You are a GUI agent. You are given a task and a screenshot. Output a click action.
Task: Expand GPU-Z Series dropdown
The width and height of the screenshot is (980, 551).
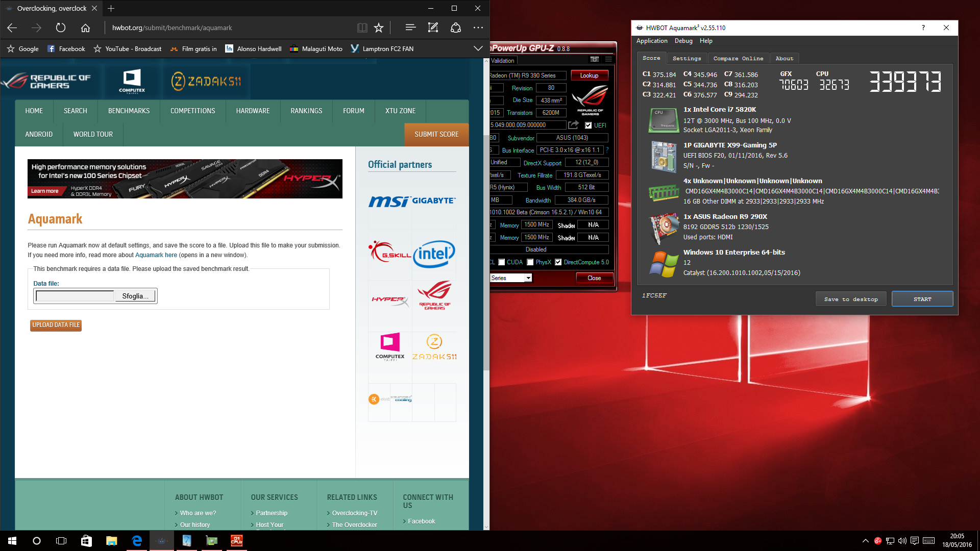coord(528,278)
